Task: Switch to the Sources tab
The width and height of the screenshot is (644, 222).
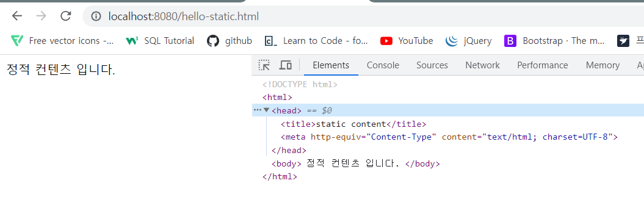Action: 432,65
